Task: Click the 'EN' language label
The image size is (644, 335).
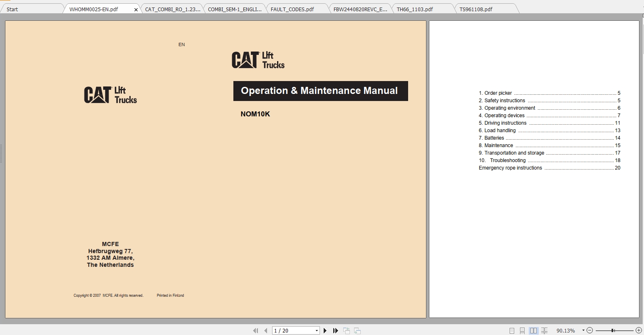Action: 182,44
